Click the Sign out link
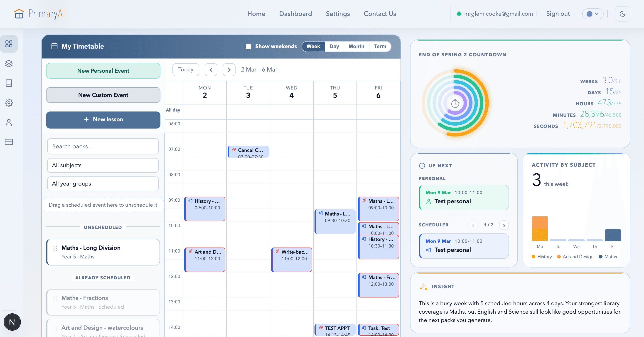The image size is (644, 337). pos(558,14)
